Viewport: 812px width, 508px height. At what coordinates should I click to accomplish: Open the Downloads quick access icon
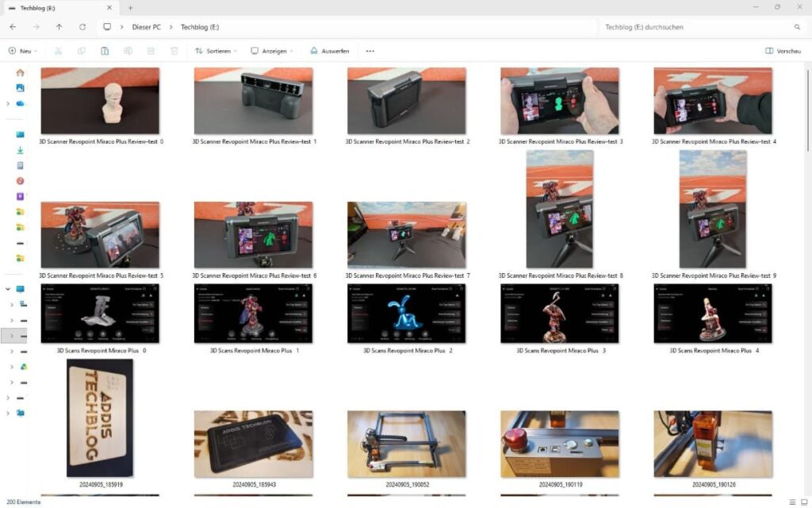20,150
